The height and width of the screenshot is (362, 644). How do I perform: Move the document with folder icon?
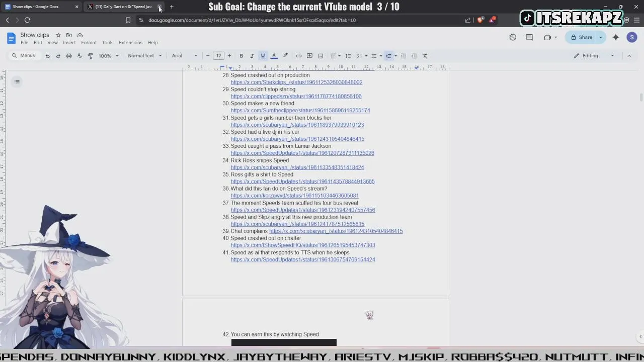pos(69,35)
